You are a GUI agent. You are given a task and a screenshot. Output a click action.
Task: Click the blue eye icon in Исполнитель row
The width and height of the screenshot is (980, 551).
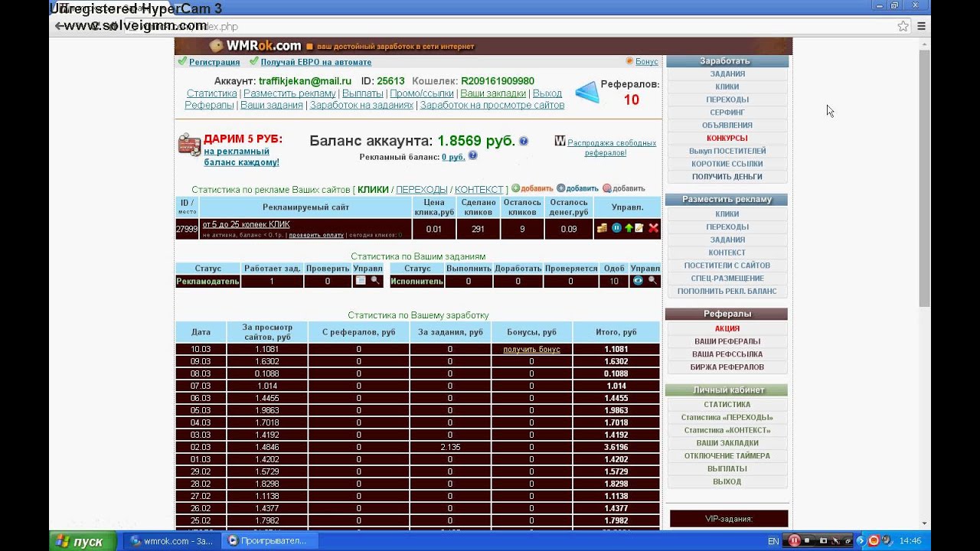pyautogui.click(x=638, y=281)
